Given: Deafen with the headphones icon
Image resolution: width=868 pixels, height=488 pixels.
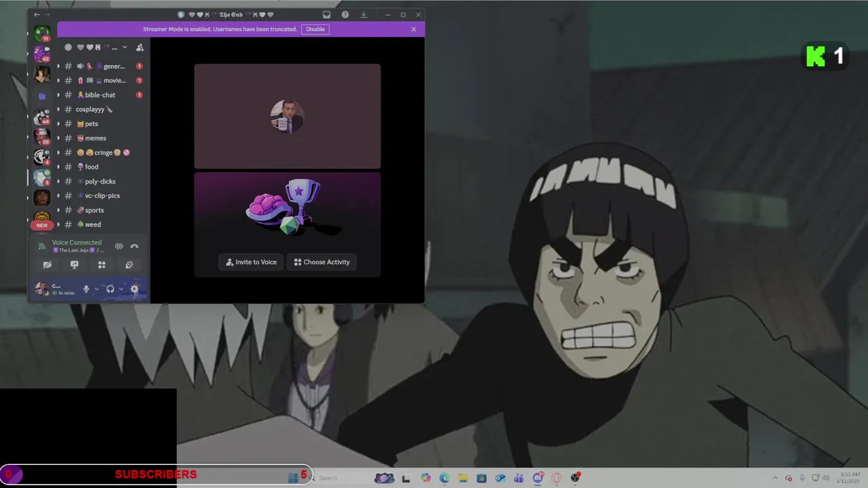Looking at the screenshot, I should pos(110,289).
